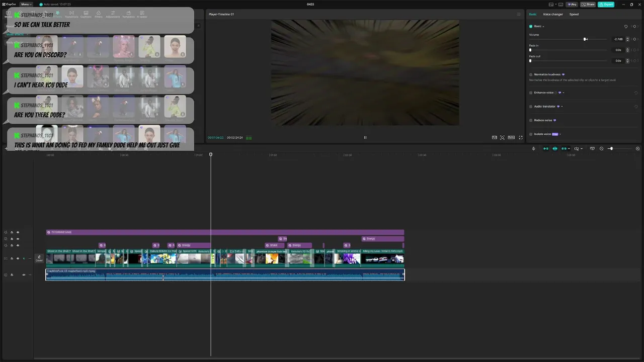The width and height of the screenshot is (644, 362).
Task: Expand the Isolate voice dropdown arrow
Action: pyautogui.click(x=560, y=134)
